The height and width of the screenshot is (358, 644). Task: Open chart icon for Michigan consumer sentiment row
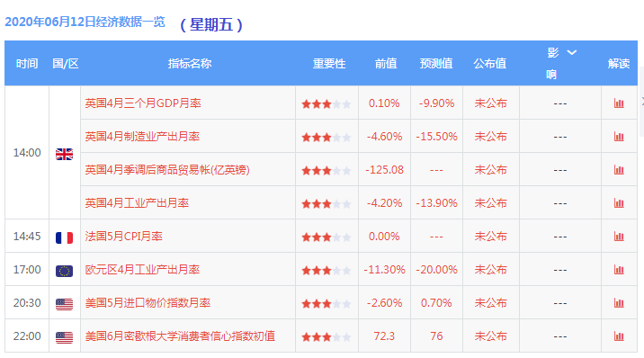coord(619,336)
